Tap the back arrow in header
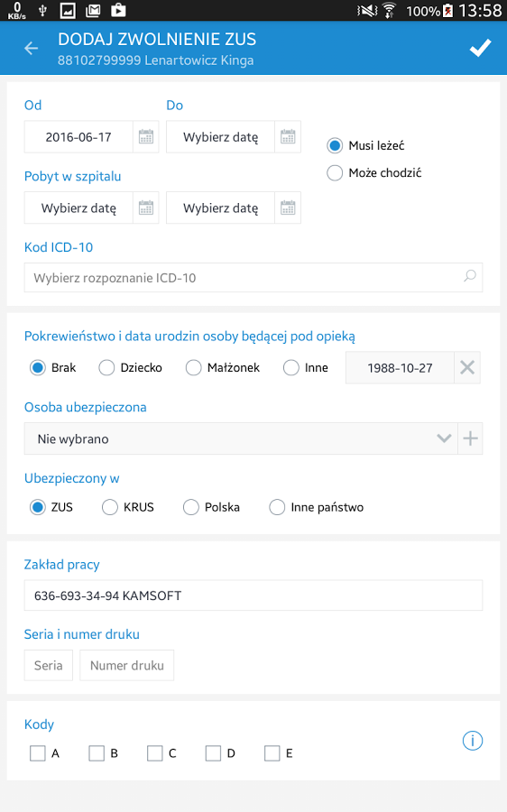Image resolution: width=507 pixels, height=812 pixels. click(31, 49)
